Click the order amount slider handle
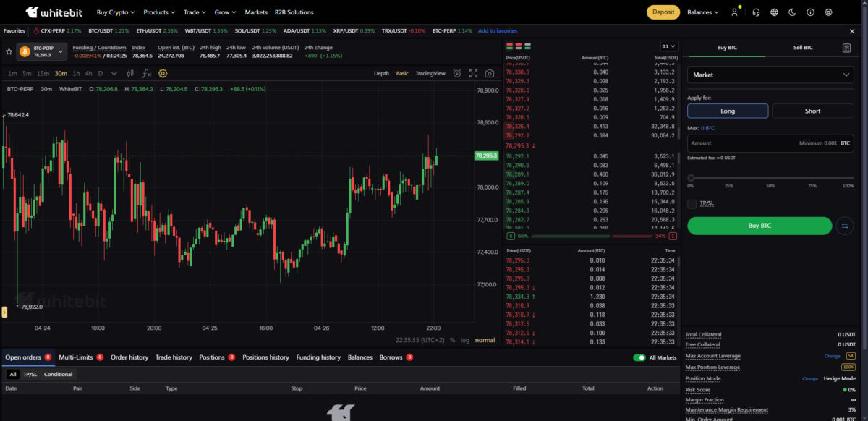Screen dimensions: 868x421 (x=691, y=177)
